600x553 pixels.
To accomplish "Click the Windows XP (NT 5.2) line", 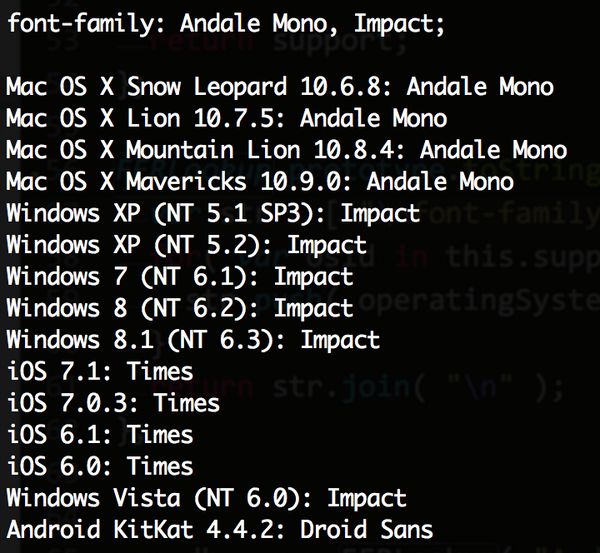I will (x=186, y=245).
